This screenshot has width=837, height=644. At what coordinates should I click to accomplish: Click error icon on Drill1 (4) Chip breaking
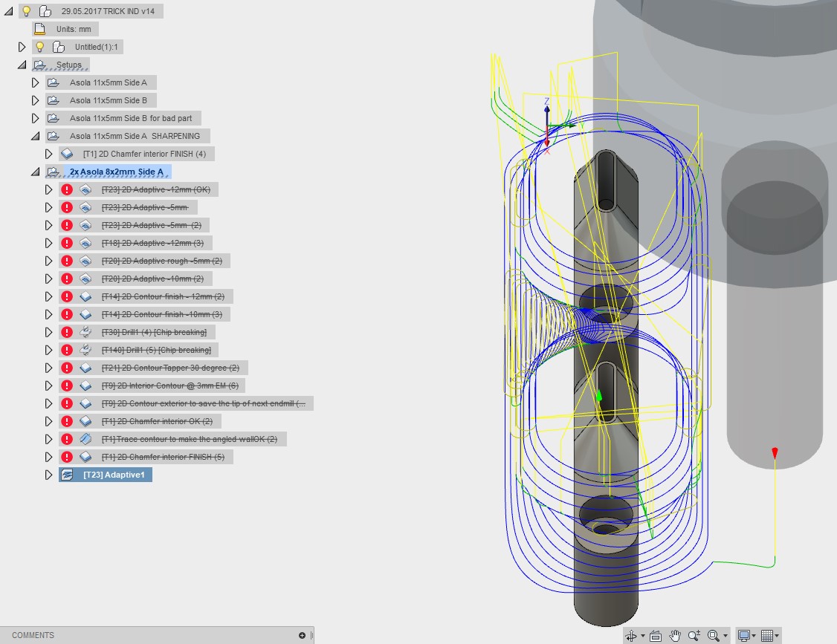pyautogui.click(x=67, y=332)
